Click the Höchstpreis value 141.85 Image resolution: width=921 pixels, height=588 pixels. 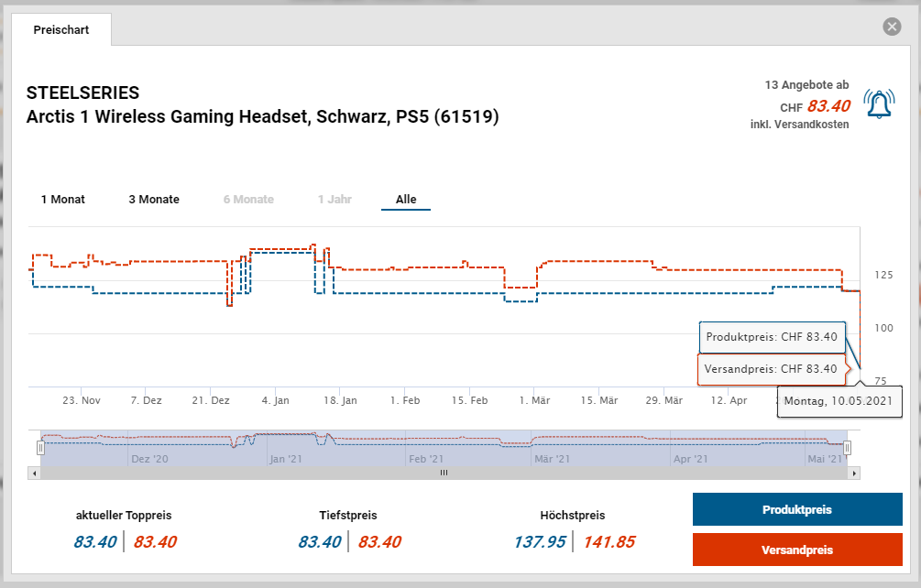(609, 542)
